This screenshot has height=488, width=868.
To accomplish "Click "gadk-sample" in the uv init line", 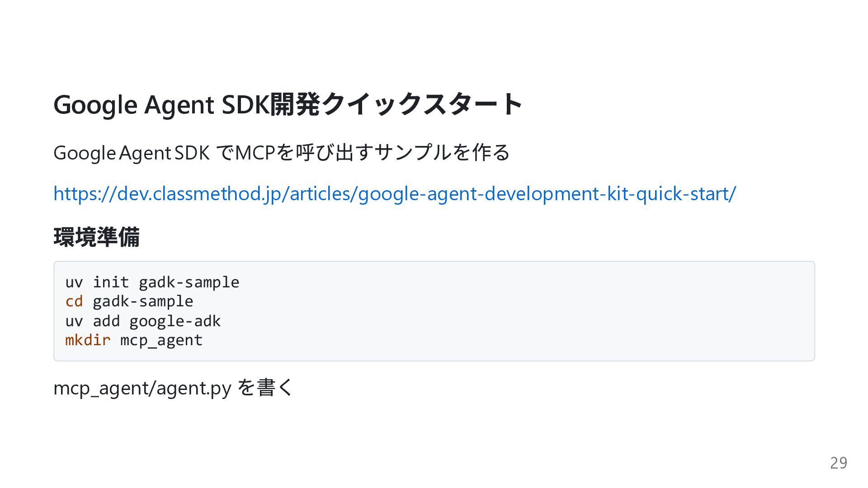I will pyautogui.click(x=189, y=282).
